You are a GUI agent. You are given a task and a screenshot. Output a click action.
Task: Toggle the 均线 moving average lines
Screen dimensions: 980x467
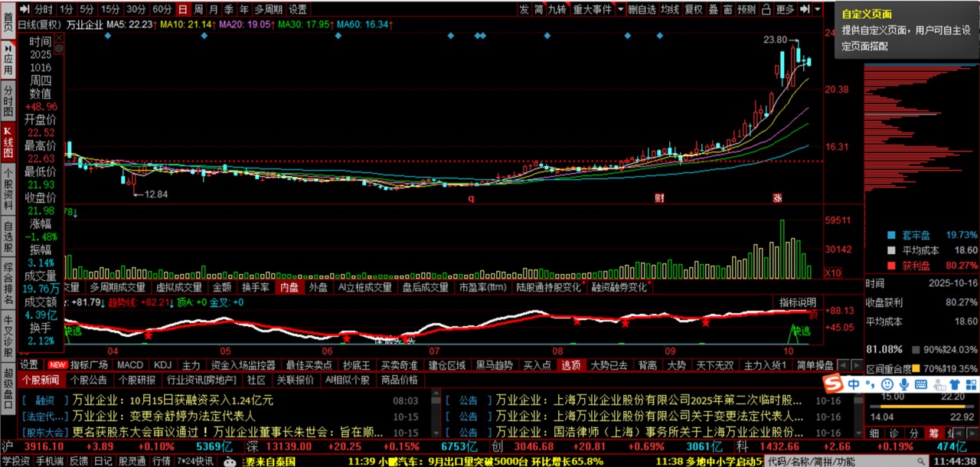click(x=670, y=9)
